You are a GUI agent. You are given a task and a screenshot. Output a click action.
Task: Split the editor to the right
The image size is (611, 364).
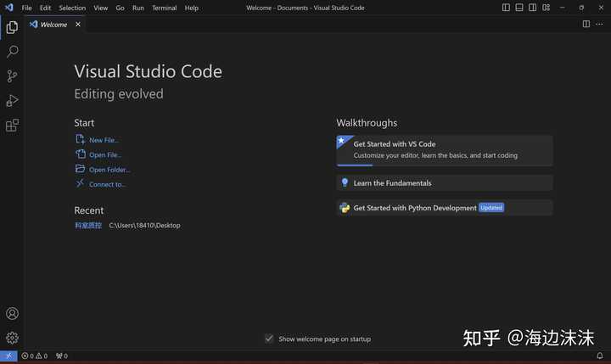tap(586, 24)
